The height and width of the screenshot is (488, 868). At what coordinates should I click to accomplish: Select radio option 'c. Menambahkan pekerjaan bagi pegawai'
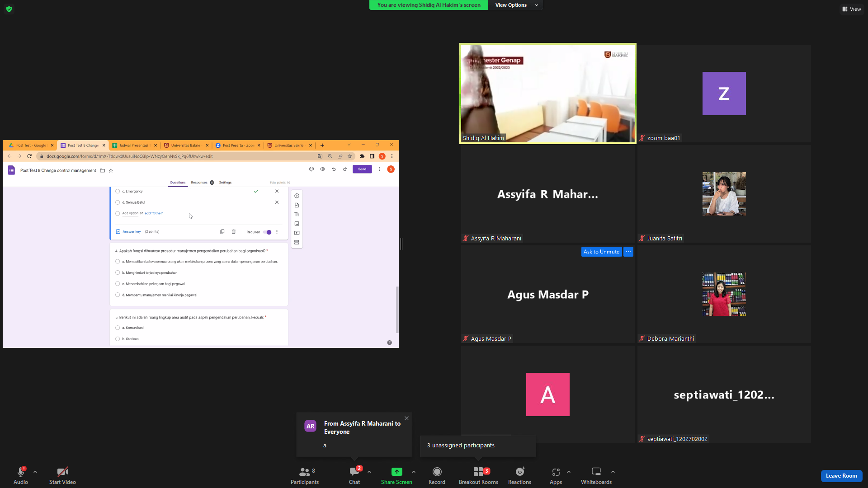118,284
